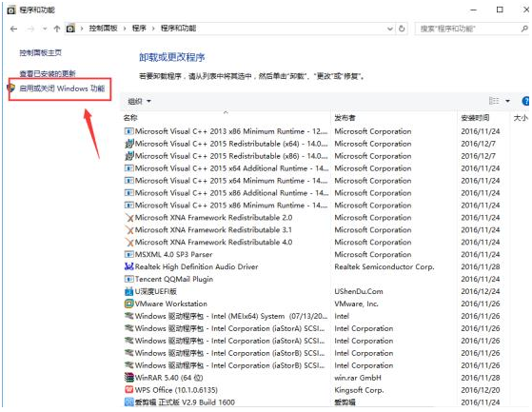Sort by 发布者 column header
Screen dimensions: 532x412
[345, 118]
